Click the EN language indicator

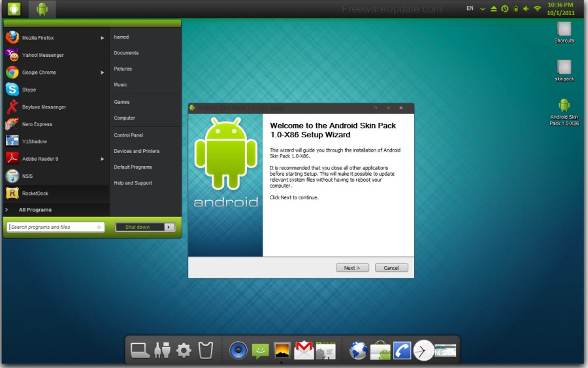470,8
